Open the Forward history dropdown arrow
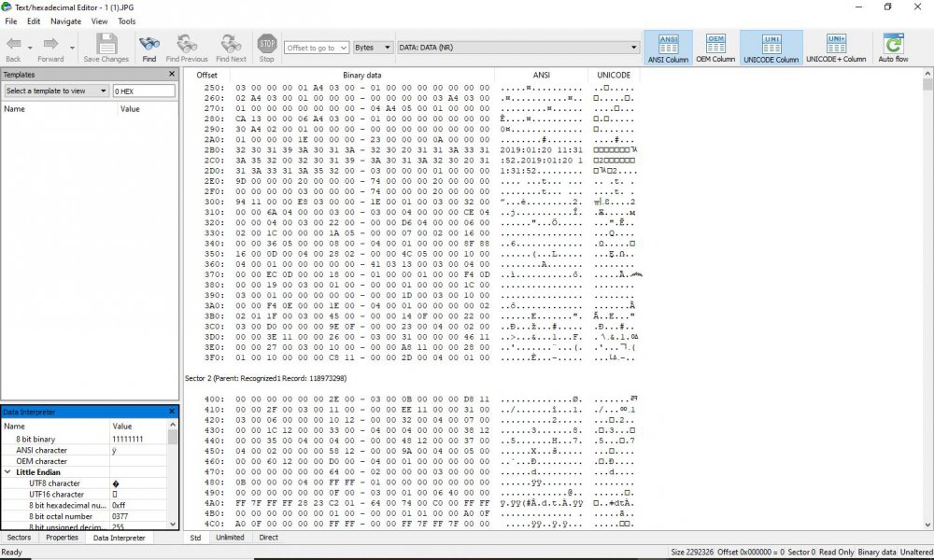The height and width of the screenshot is (560, 934). click(72, 48)
